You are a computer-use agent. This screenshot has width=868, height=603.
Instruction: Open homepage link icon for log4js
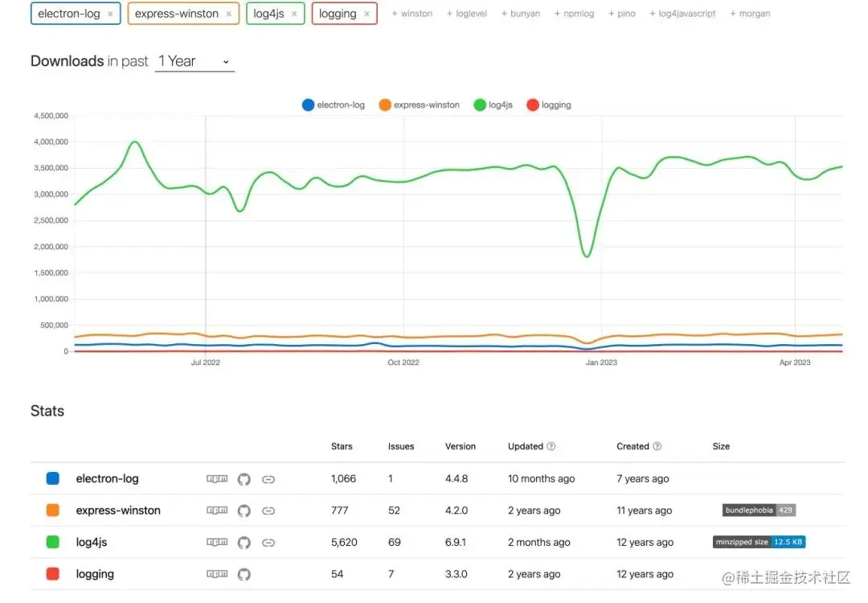pyautogui.click(x=268, y=543)
